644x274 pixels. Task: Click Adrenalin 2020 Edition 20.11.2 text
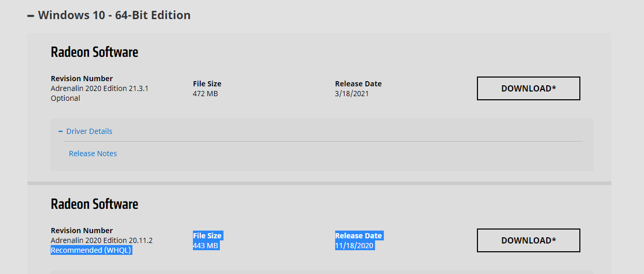tap(101, 240)
